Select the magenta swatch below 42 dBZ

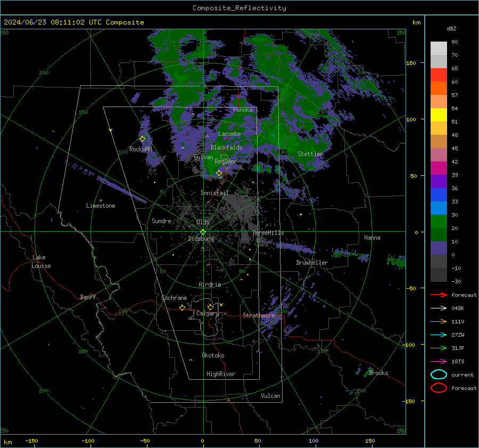tap(439, 168)
